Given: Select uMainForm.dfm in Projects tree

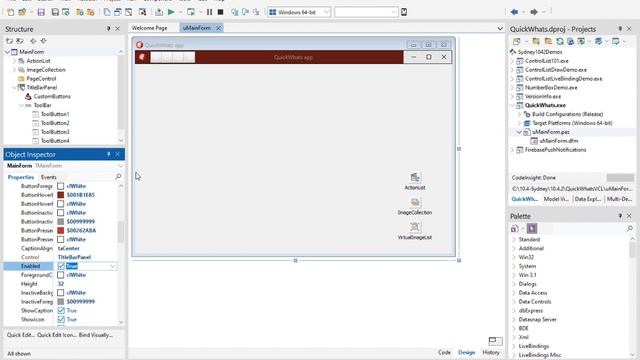Looking at the screenshot, I should (559, 141).
